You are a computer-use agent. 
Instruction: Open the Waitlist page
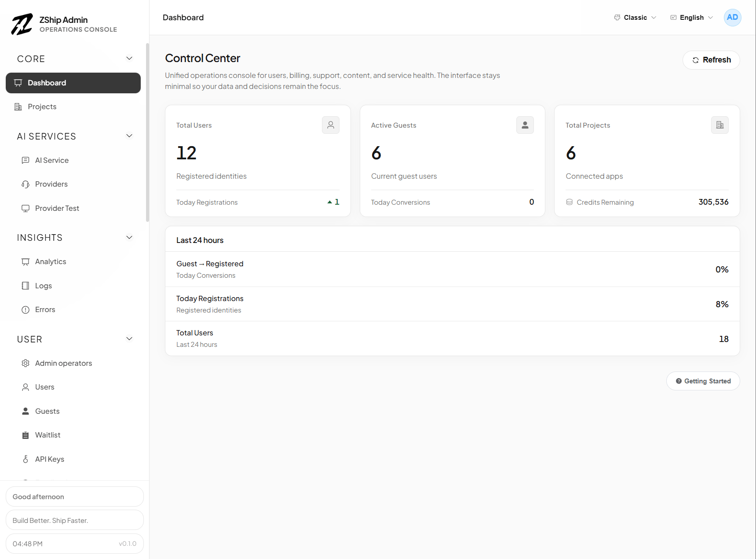[47, 435]
